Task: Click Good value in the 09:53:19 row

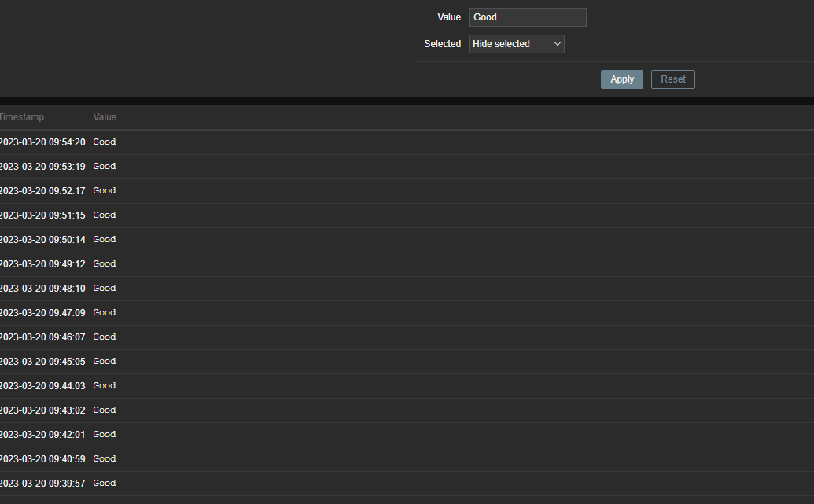Action: 105,166
